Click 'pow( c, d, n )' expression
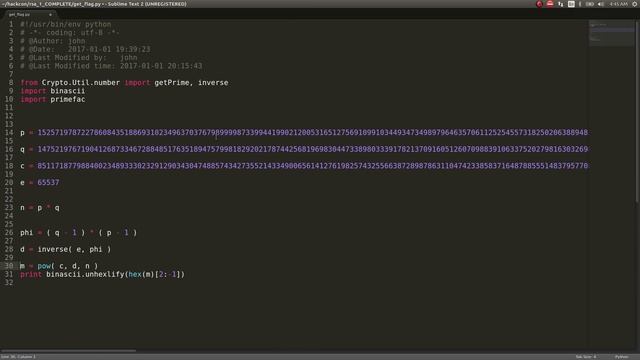The height and width of the screenshot is (360, 640). [68, 266]
